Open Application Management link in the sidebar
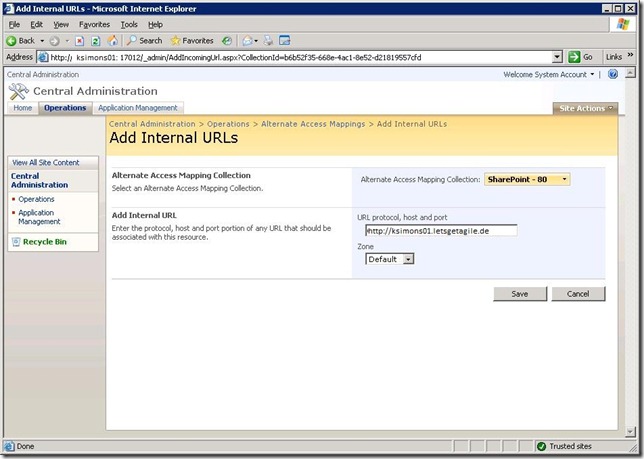Viewport: 644px width, 459px height. click(x=39, y=217)
